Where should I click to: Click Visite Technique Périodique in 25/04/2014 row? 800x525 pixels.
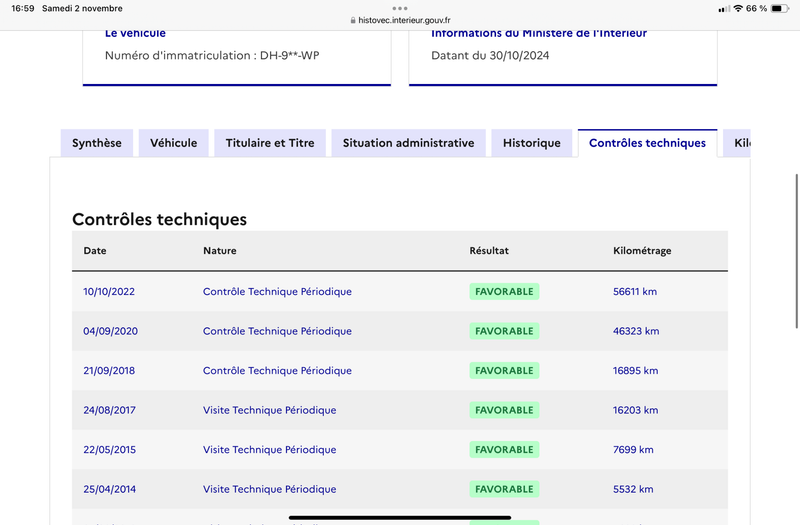270,489
